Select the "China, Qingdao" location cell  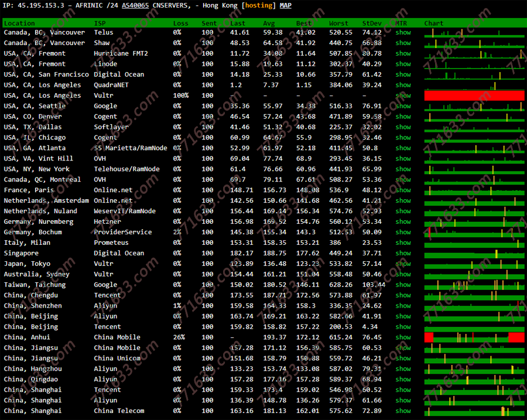31,379
